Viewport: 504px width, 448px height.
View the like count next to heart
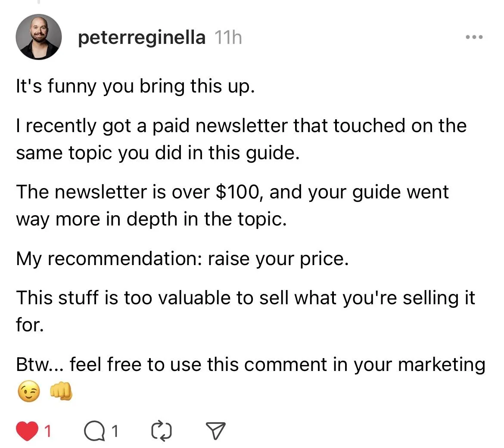(48, 431)
